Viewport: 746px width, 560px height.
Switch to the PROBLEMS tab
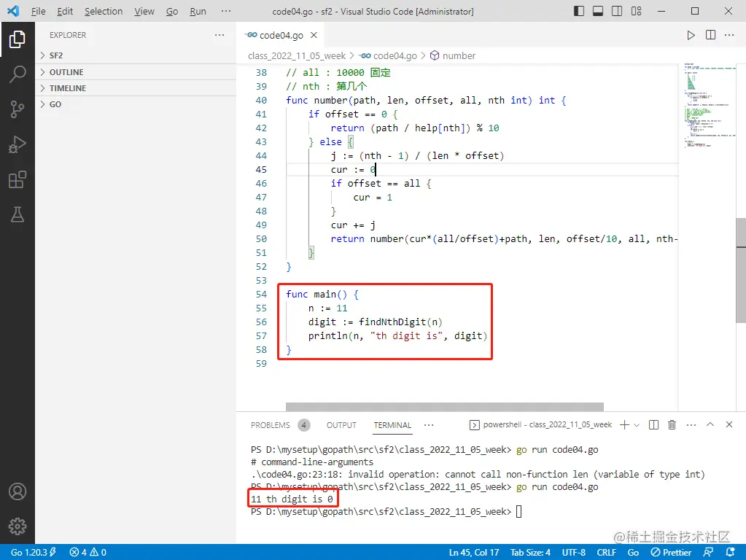point(271,425)
